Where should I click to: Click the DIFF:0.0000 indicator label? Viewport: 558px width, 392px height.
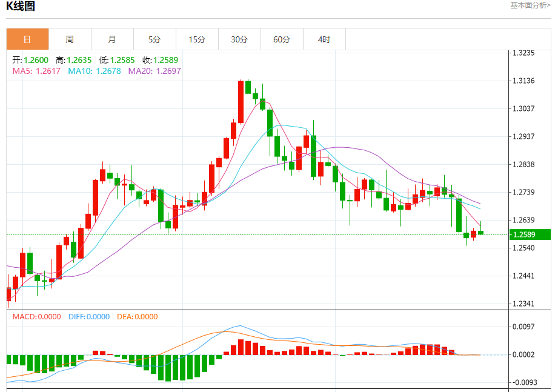pos(89,317)
